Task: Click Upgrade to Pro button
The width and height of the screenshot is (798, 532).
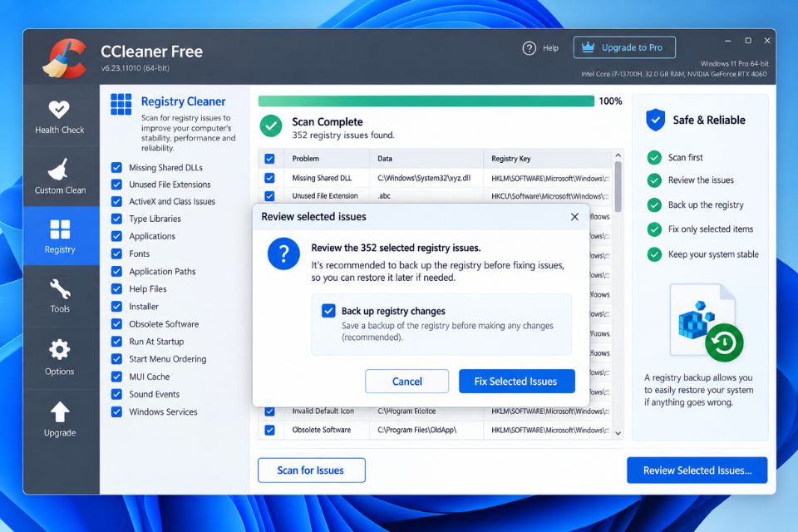Action: pos(624,48)
